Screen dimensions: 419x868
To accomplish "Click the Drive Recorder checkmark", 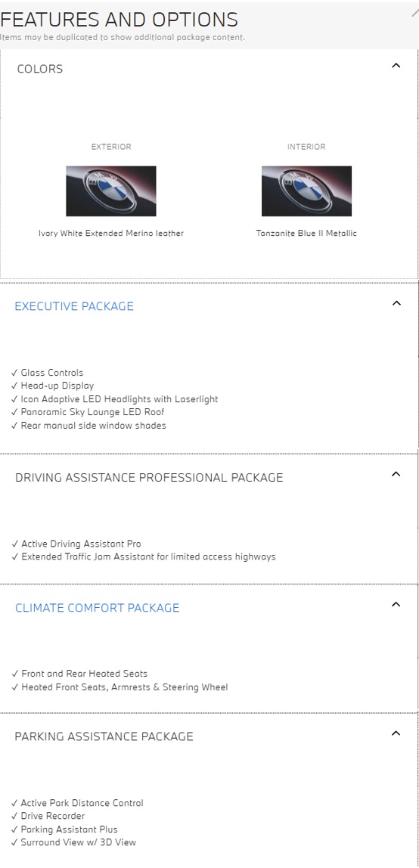I will pyautogui.click(x=14, y=816).
